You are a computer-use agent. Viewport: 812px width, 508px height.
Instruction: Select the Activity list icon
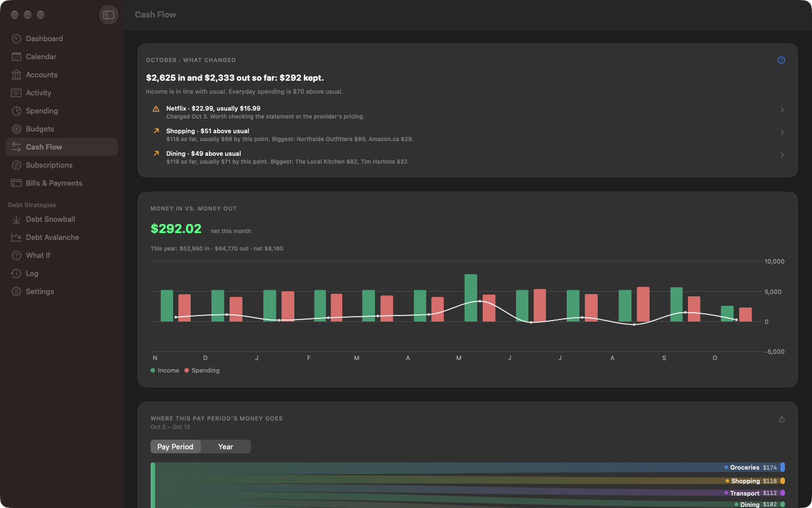pyautogui.click(x=16, y=93)
